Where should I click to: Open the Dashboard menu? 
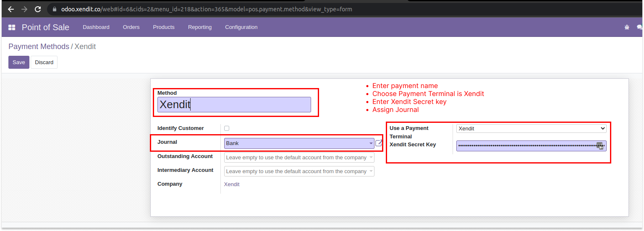tap(96, 27)
